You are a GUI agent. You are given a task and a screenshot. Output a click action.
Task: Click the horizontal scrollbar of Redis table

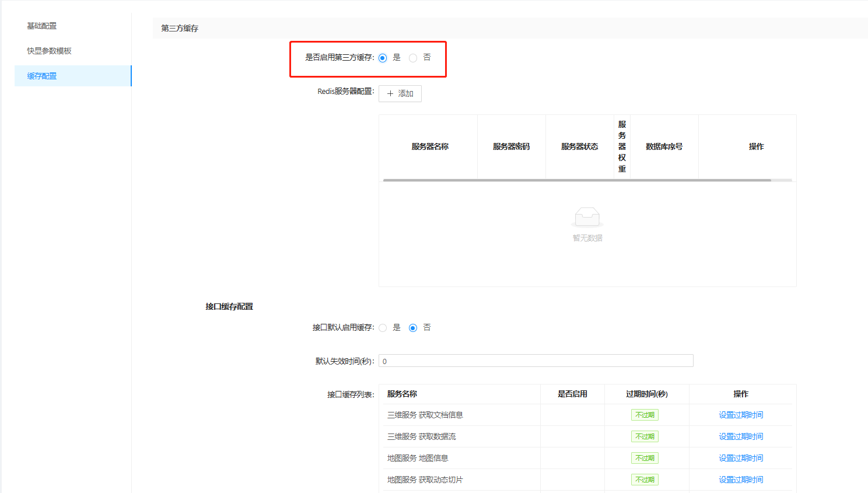577,180
